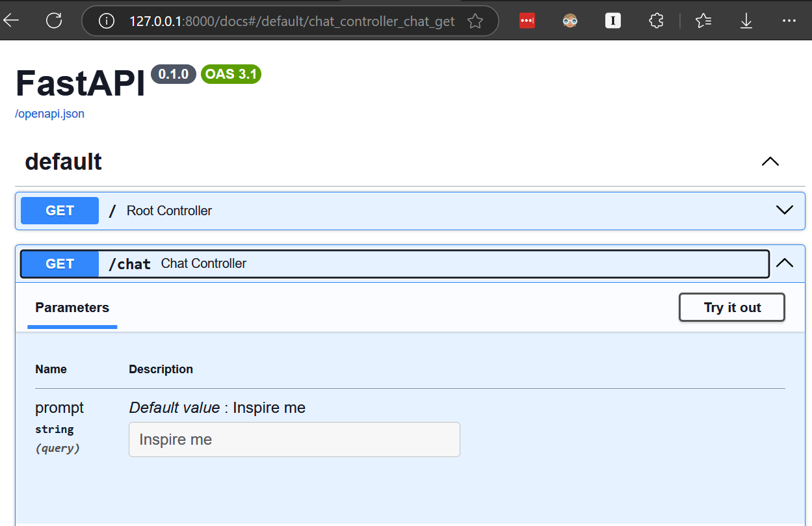Open browser Settings and more menu
This screenshot has width=812, height=526.
pos(789,21)
